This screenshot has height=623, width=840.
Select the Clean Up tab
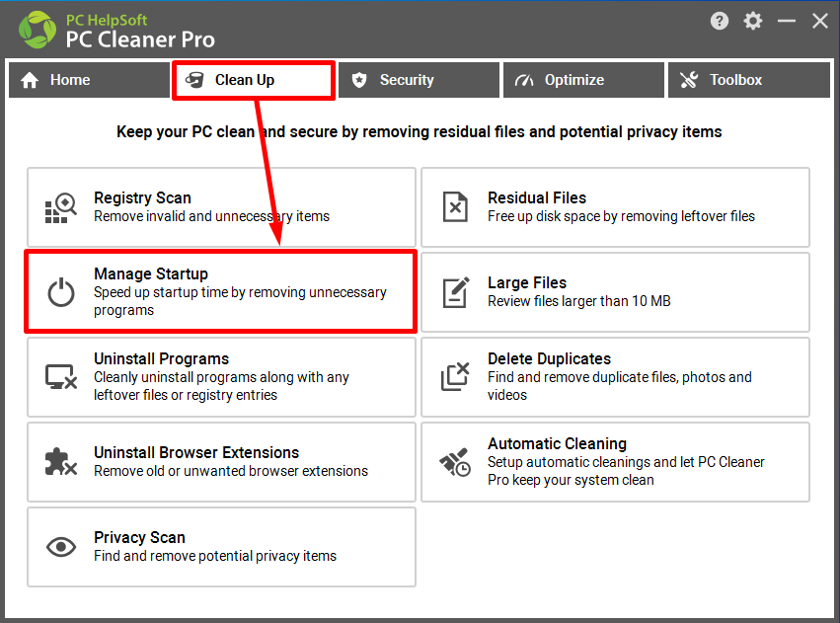point(254,80)
